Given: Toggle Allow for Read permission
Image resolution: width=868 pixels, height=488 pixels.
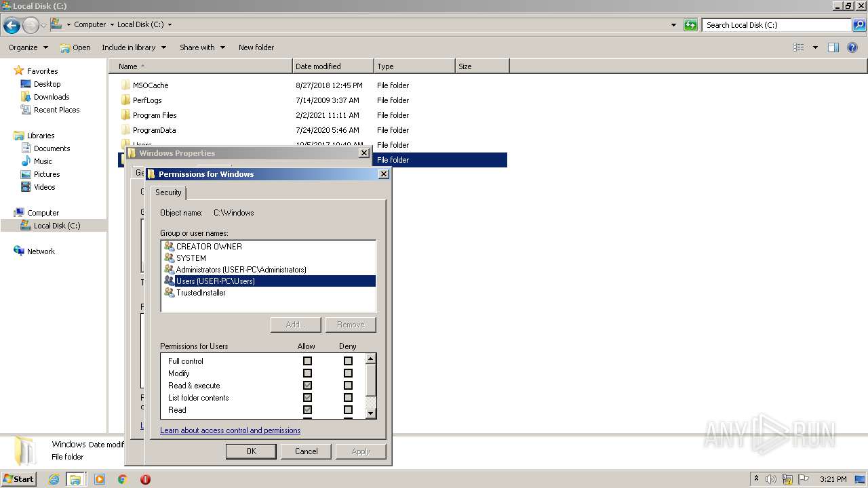Looking at the screenshot, I should [x=307, y=410].
